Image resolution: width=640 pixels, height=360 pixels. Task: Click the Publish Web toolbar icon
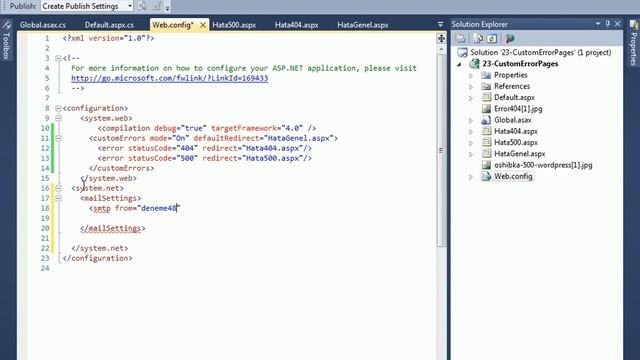[x=142, y=6]
